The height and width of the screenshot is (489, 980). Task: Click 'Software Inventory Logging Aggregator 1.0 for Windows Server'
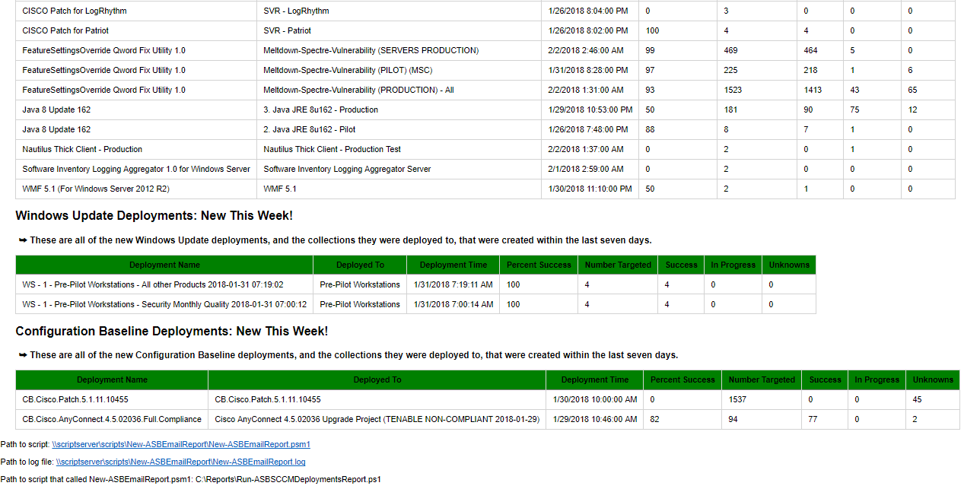(x=136, y=170)
